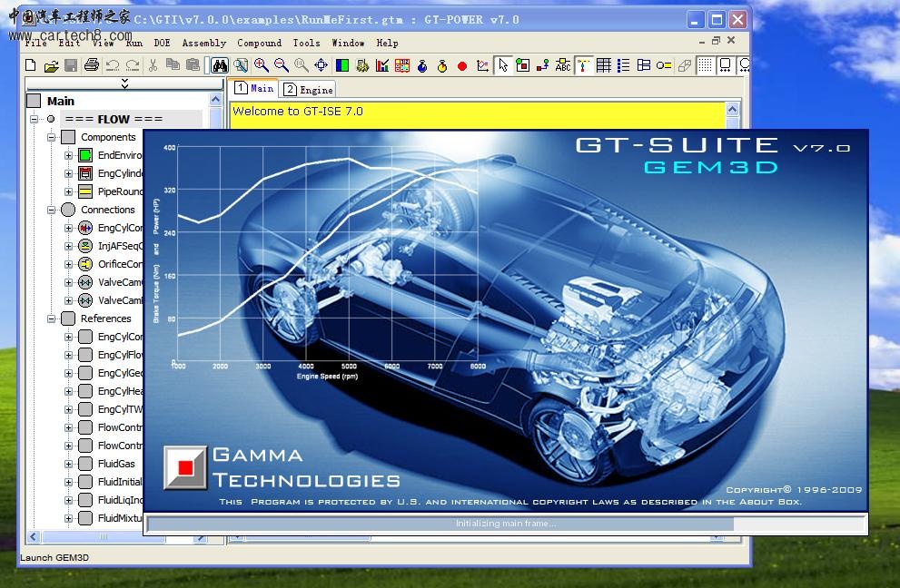Click the blue bulleted list icon
The height and width of the screenshot is (588, 900).
[x=623, y=65]
